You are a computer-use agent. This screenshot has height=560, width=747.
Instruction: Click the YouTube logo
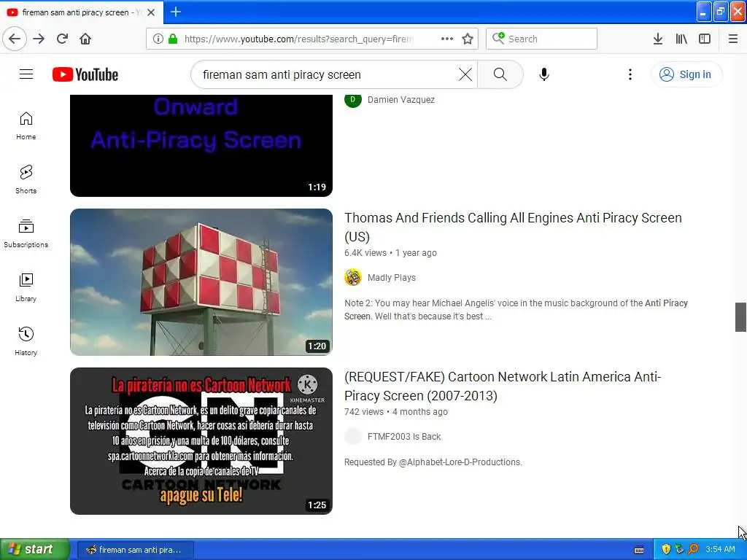(x=85, y=74)
